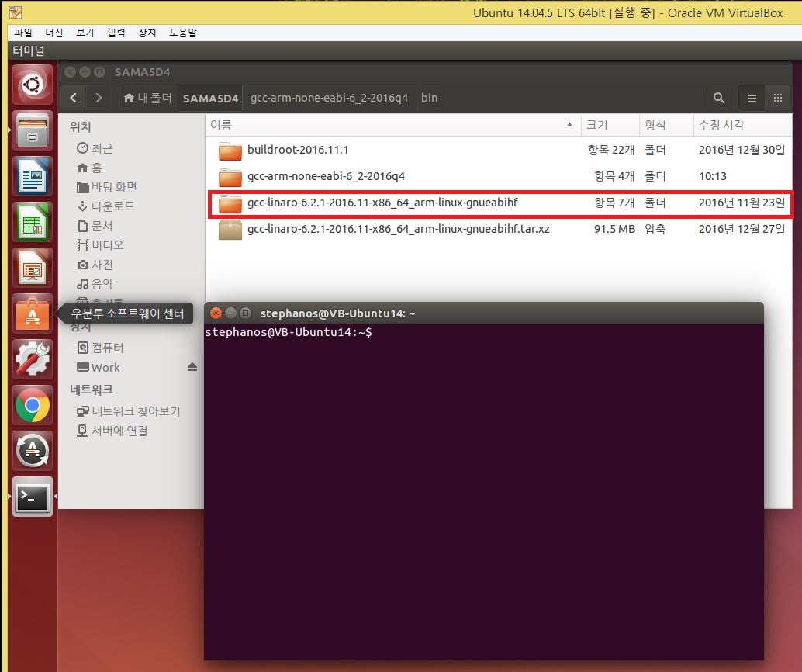Sort files by the 크기 column
Screen dimensions: 802x672
(597, 125)
